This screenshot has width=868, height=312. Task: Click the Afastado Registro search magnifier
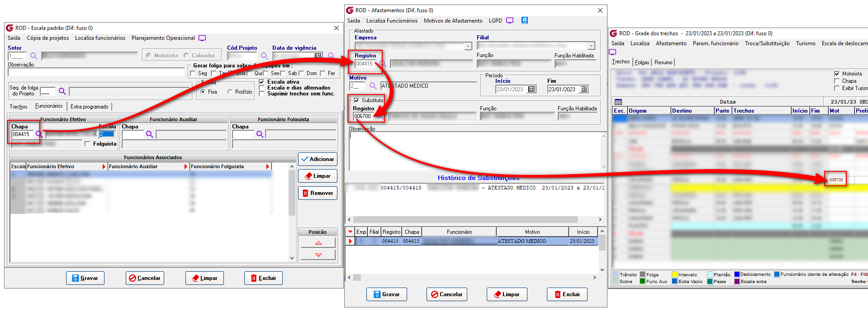coord(383,64)
